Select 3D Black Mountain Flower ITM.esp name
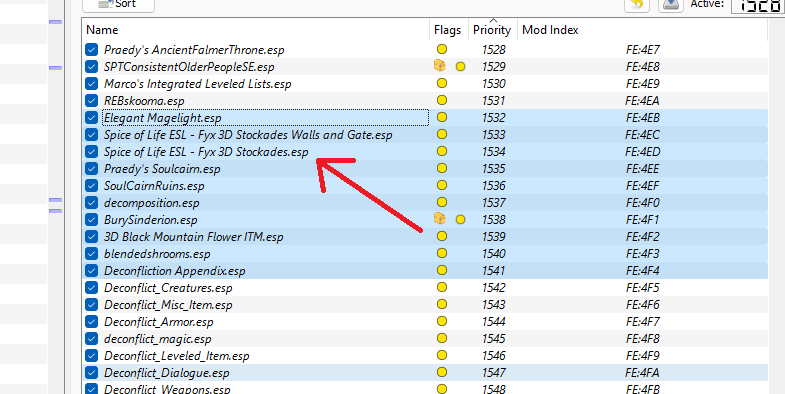Image resolution: width=785 pixels, height=394 pixels. point(194,237)
